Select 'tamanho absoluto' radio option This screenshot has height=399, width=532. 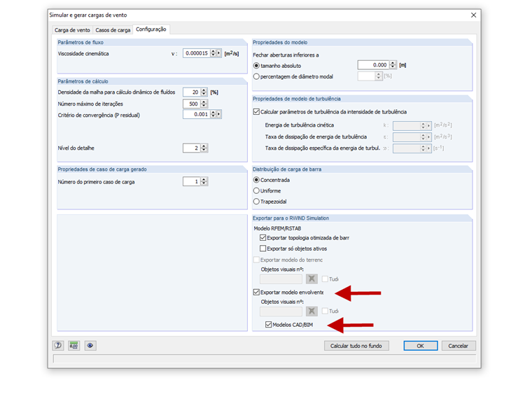[x=256, y=66]
